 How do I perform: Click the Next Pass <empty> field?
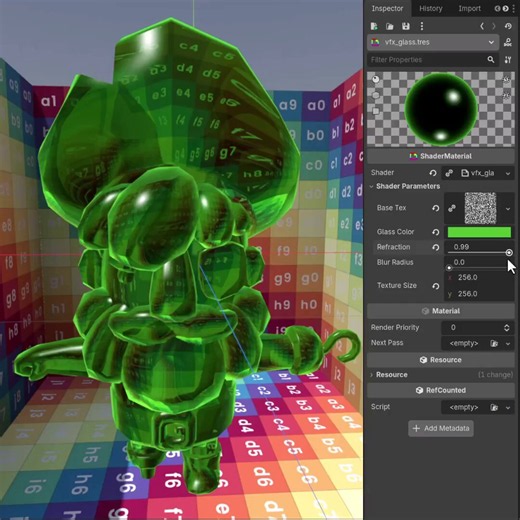coord(464,343)
